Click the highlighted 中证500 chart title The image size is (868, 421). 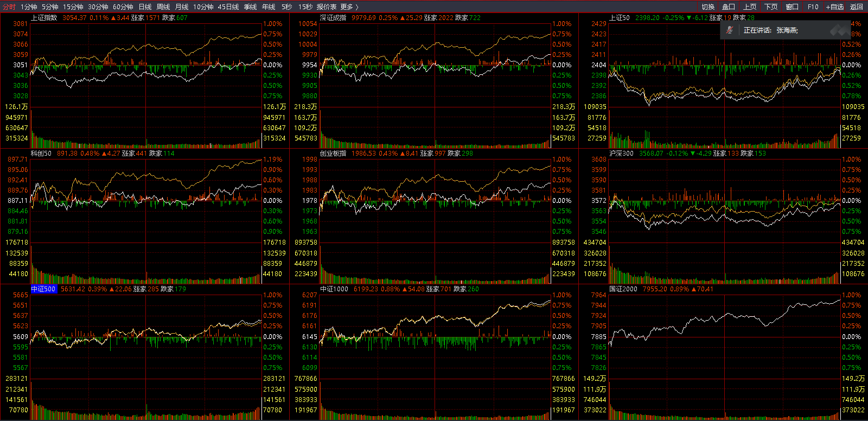point(43,289)
